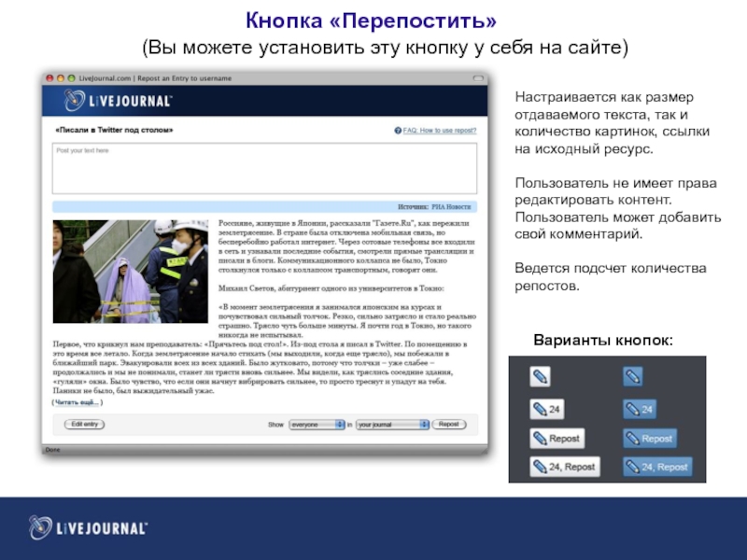Click the white 'Repost' variant button

tap(557, 438)
